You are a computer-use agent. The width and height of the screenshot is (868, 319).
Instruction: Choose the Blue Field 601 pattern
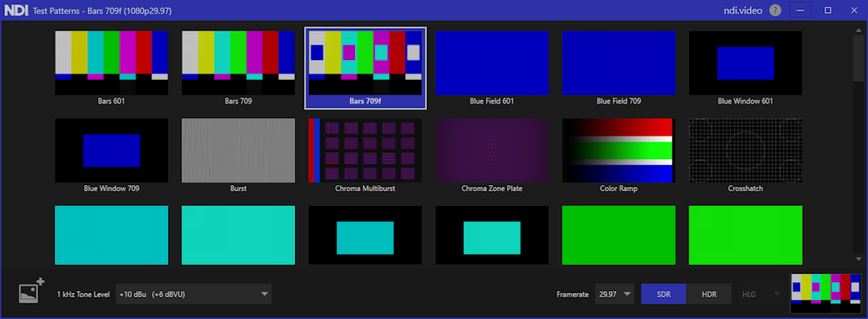(x=491, y=68)
